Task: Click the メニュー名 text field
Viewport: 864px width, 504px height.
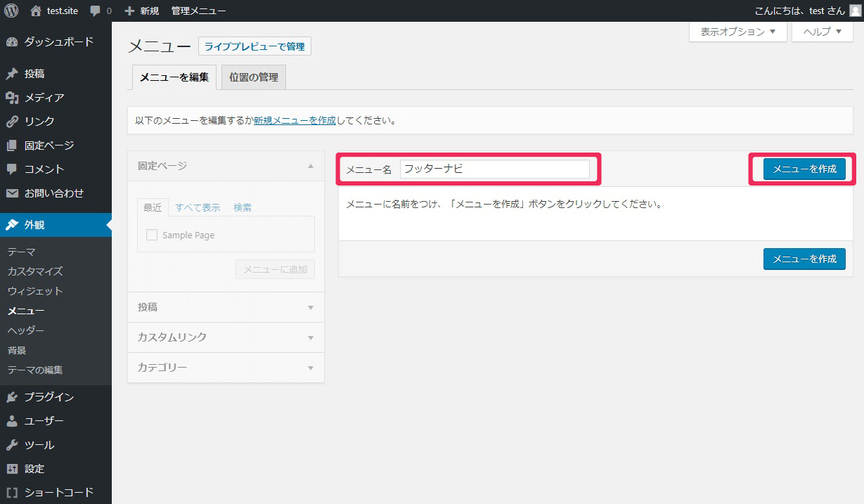Action: (494, 169)
